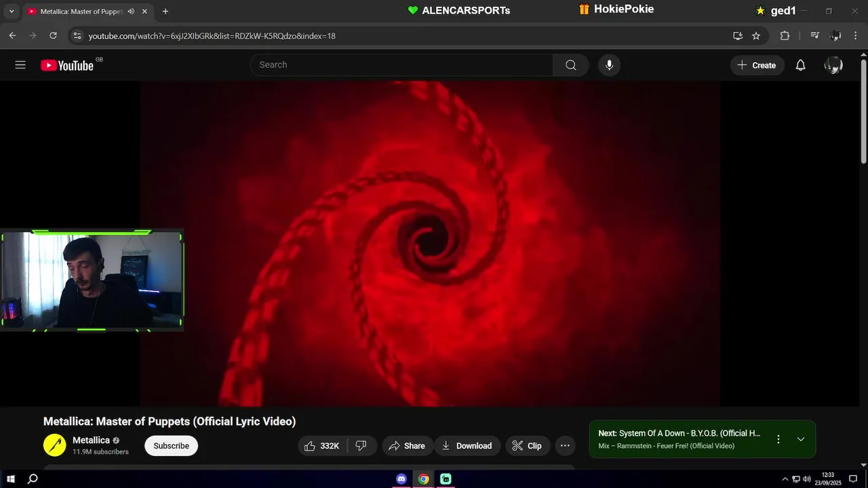Open YouTube notifications bell
The height and width of the screenshot is (488, 868).
pyautogui.click(x=800, y=65)
